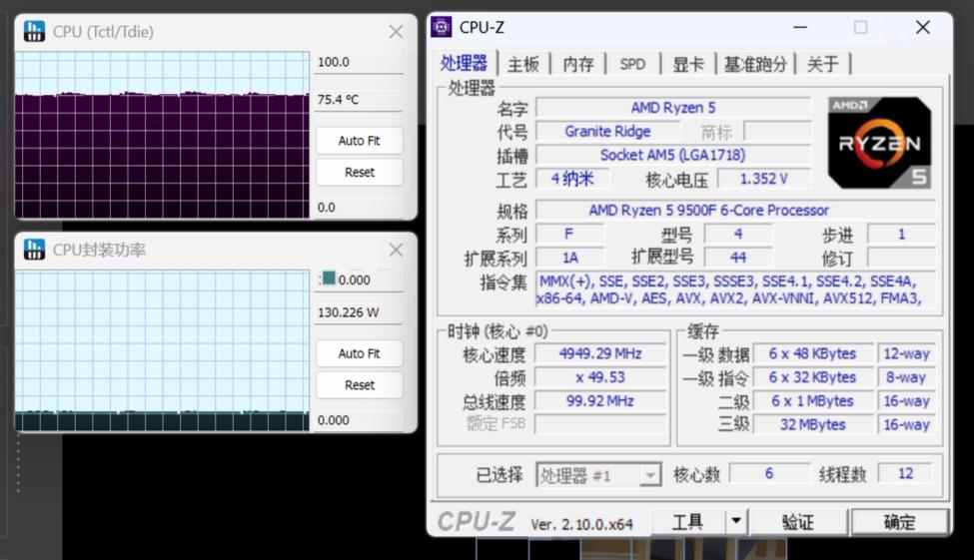Viewport: 974px width, 560px height.
Task: Click the 8-way associativity value
Action: [906, 377]
